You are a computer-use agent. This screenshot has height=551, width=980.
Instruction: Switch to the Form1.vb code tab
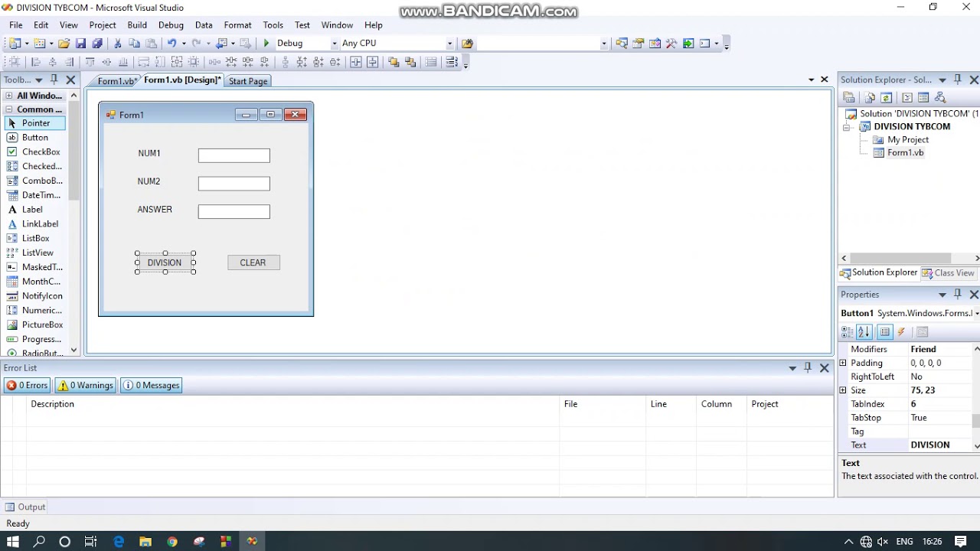point(116,81)
